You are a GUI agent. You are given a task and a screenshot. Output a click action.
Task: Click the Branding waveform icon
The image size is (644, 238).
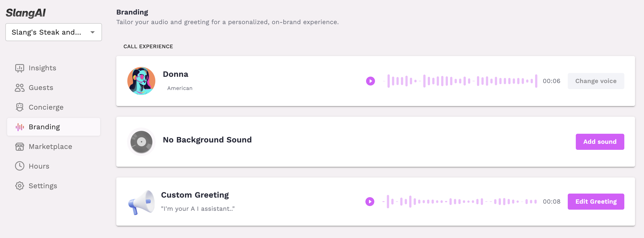point(20,127)
